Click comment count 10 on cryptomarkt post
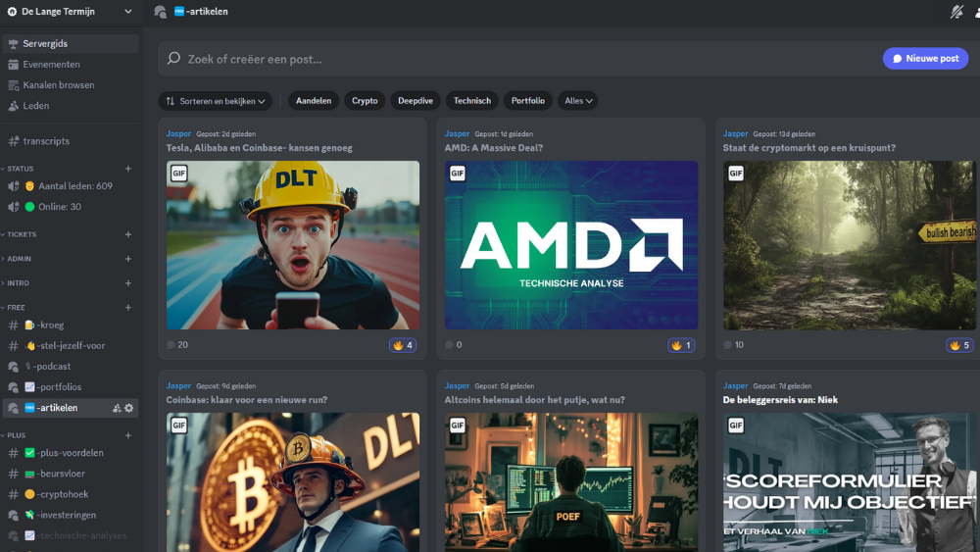This screenshot has width=980, height=552. [734, 345]
